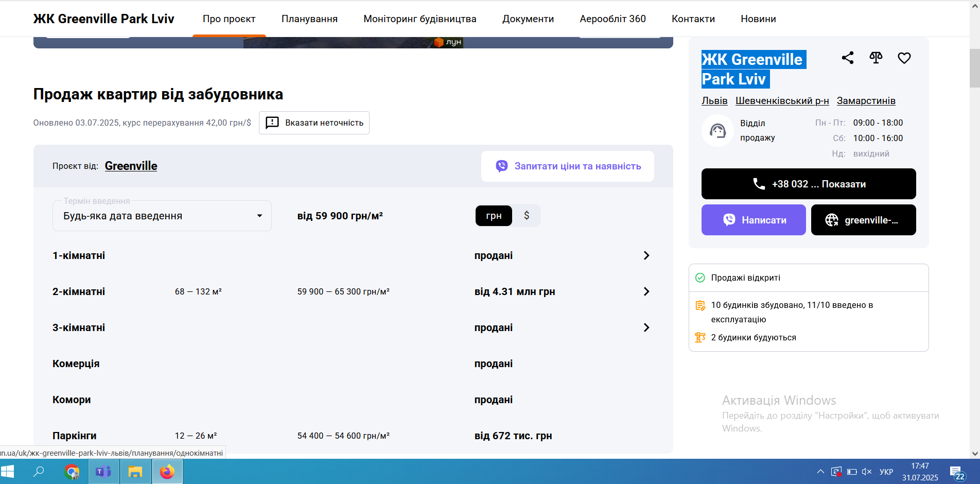This screenshot has width=980, height=484.
Task: Click the price від 4.31 млн грн
Action: pyautogui.click(x=515, y=291)
